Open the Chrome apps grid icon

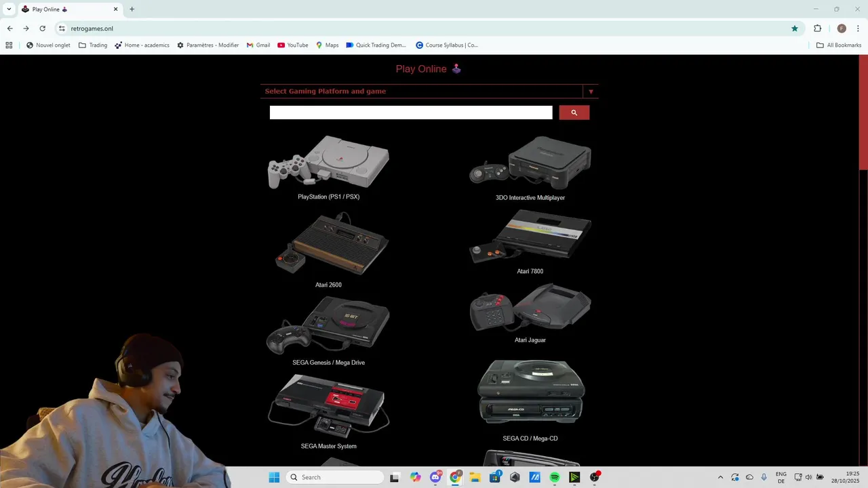click(9, 45)
